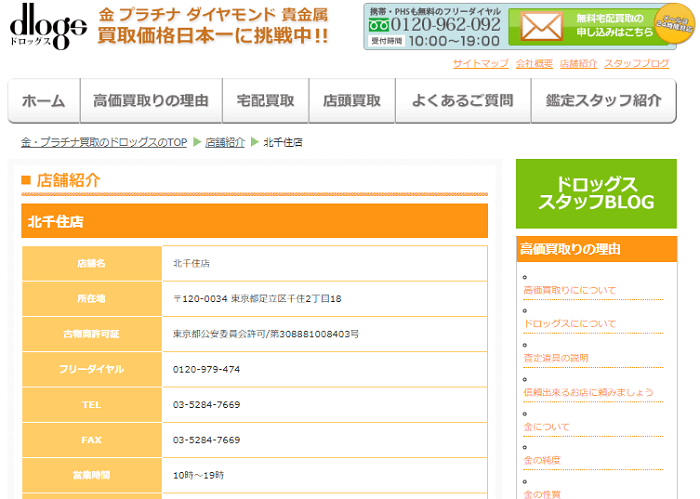The width and height of the screenshot is (700, 499).
Task: Open ドロッグススタッフBLOG banner
Action: pos(596,194)
